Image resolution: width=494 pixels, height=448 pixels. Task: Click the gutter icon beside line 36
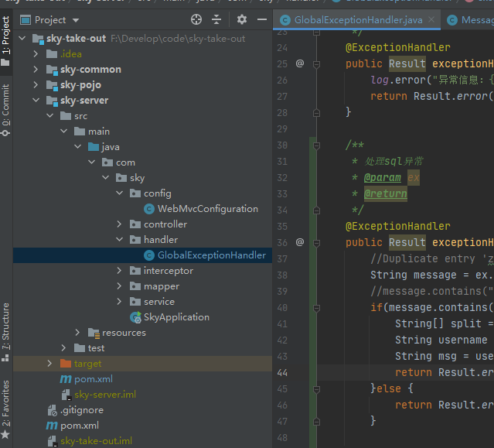(x=300, y=242)
